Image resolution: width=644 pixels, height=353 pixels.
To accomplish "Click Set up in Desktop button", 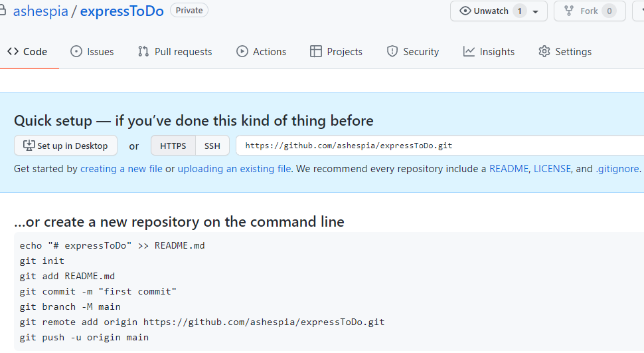I will (x=66, y=146).
